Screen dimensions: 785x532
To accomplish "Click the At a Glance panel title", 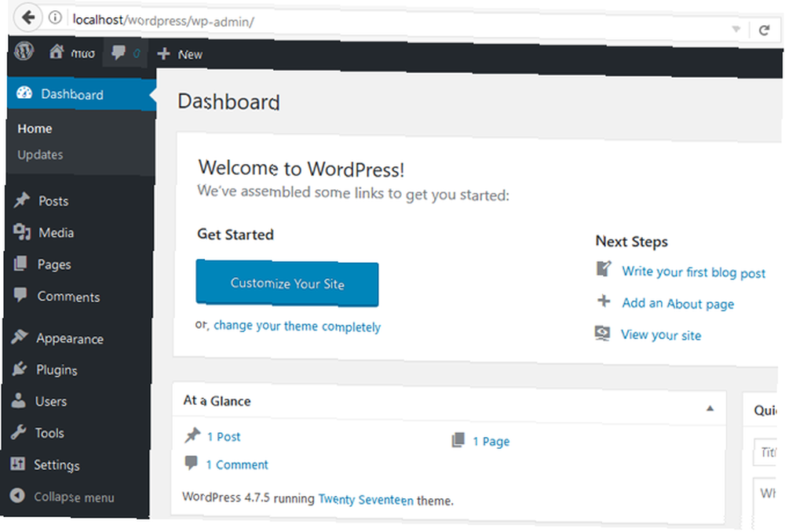I will tap(217, 401).
